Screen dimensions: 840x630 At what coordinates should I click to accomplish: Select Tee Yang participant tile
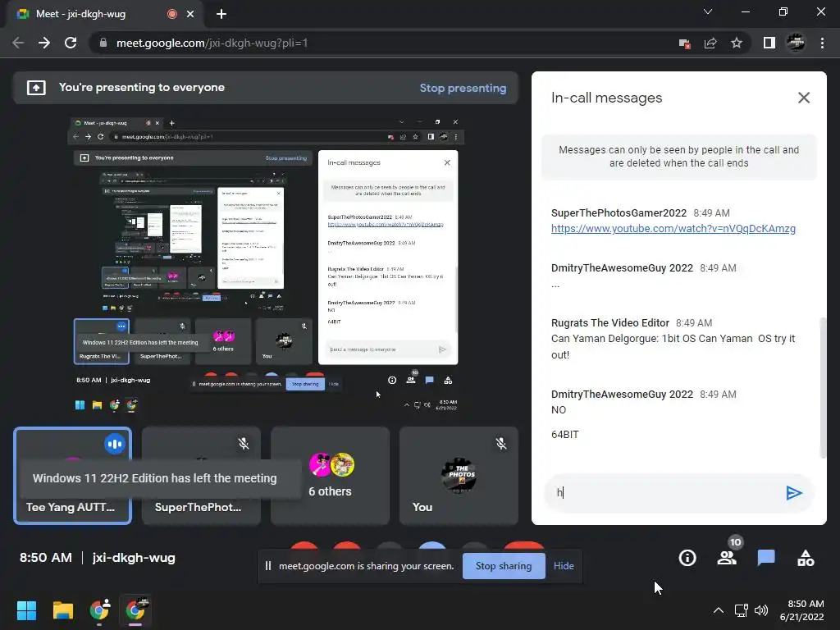pyautogui.click(x=72, y=476)
